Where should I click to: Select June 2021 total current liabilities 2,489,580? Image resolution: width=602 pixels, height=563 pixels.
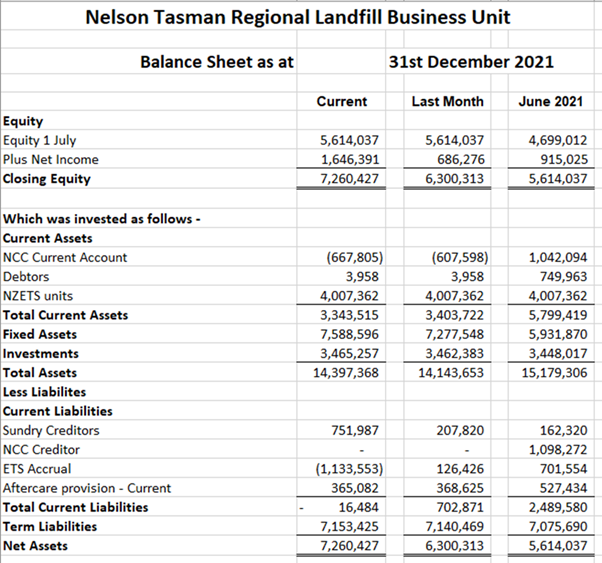tap(558, 507)
